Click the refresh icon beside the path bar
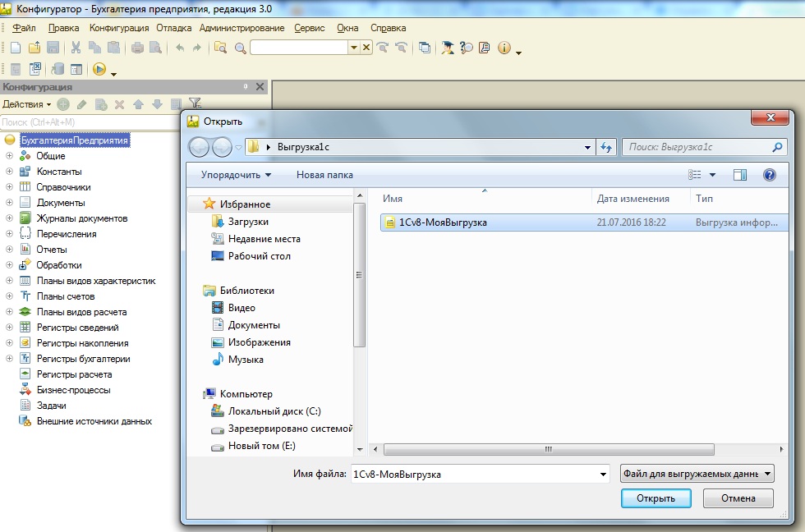This screenshot has height=532, width=805. pos(606,147)
